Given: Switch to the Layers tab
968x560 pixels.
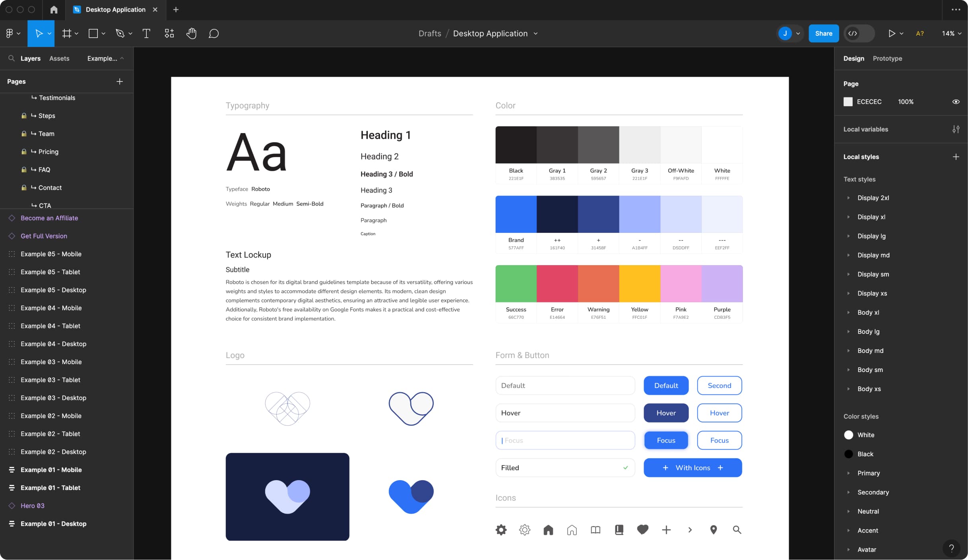Looking at the screenshot, I should 31,58.
